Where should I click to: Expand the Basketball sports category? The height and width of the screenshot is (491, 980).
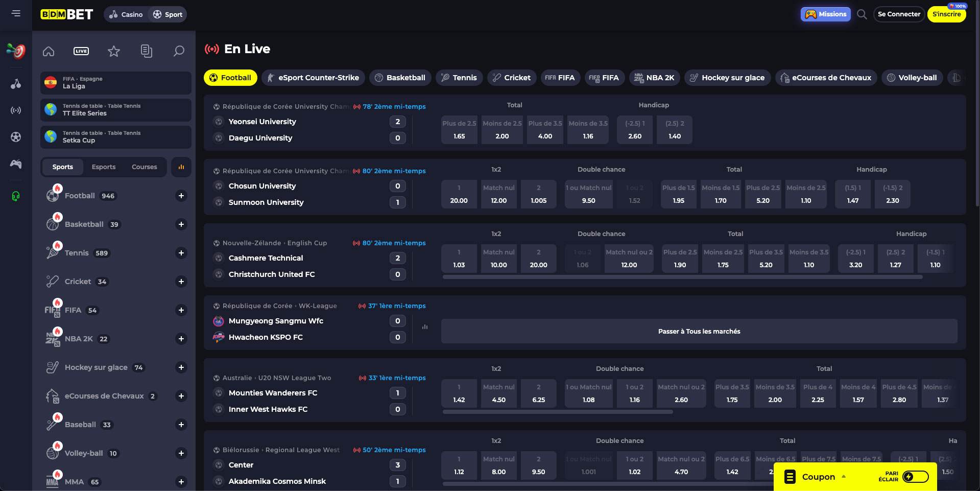point(181,224)
